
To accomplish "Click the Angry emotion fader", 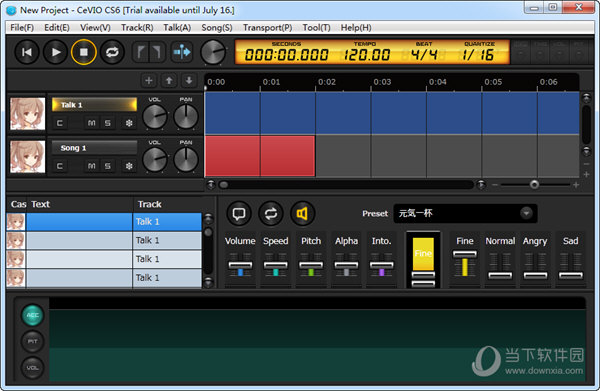I will [x=535, y=275].
